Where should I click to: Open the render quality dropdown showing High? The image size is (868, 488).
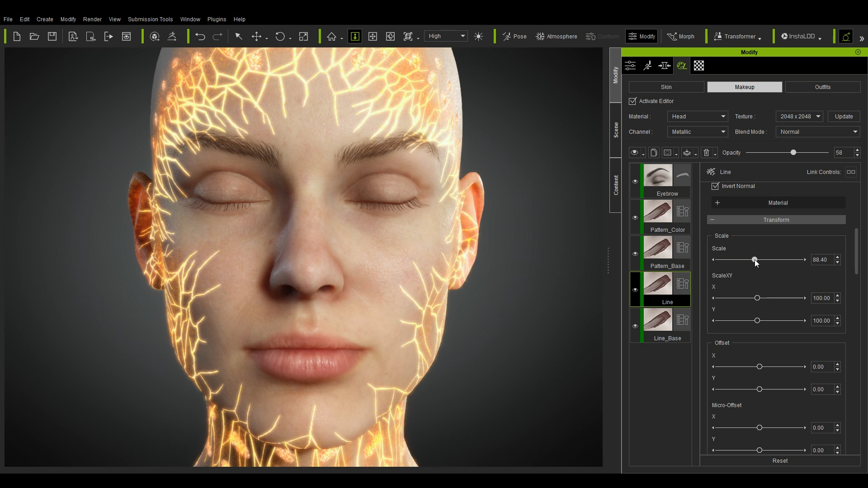(446, 36)
